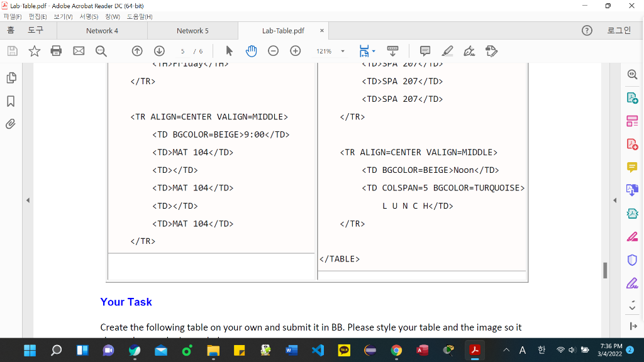644x362 pixels.
Task: Open the 도구 tools view
Action: [x=35, y=30]
